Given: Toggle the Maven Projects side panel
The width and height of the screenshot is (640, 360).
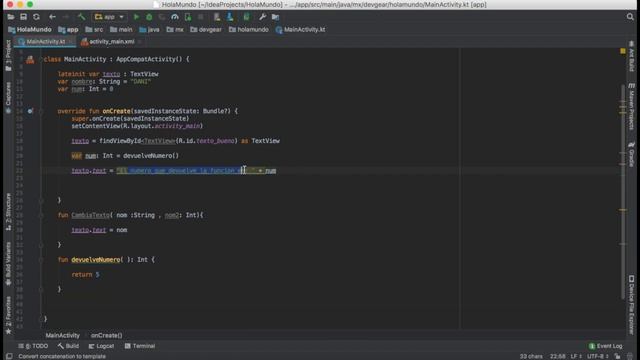Looking at the screenshot, I should tap(631, 107).
